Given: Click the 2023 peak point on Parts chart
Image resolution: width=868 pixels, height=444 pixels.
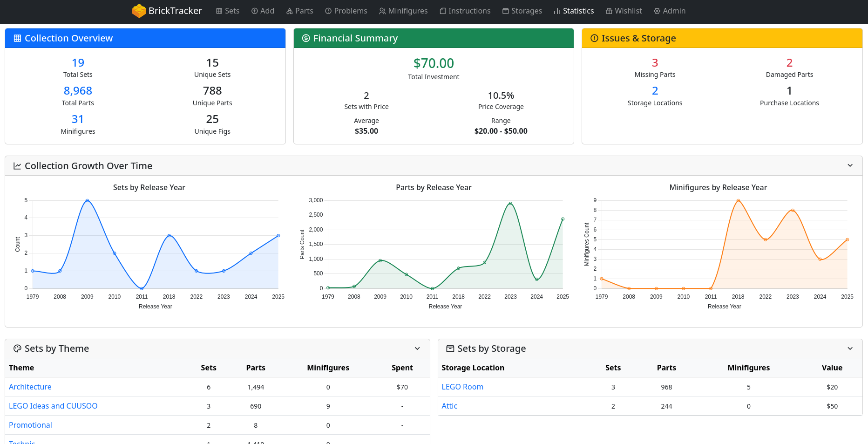Looking at the screenshot, I should coord(510,204).
